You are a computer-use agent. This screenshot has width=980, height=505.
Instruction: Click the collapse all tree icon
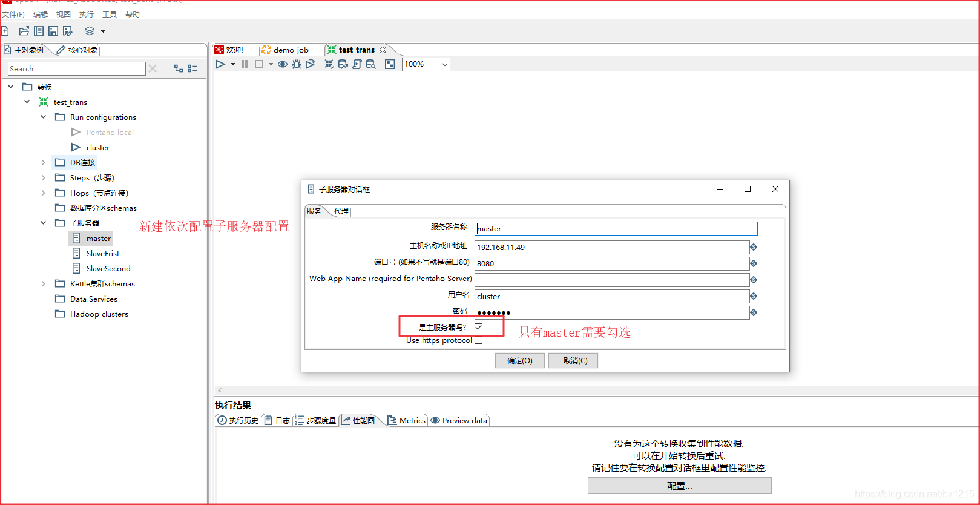point(192,68)
